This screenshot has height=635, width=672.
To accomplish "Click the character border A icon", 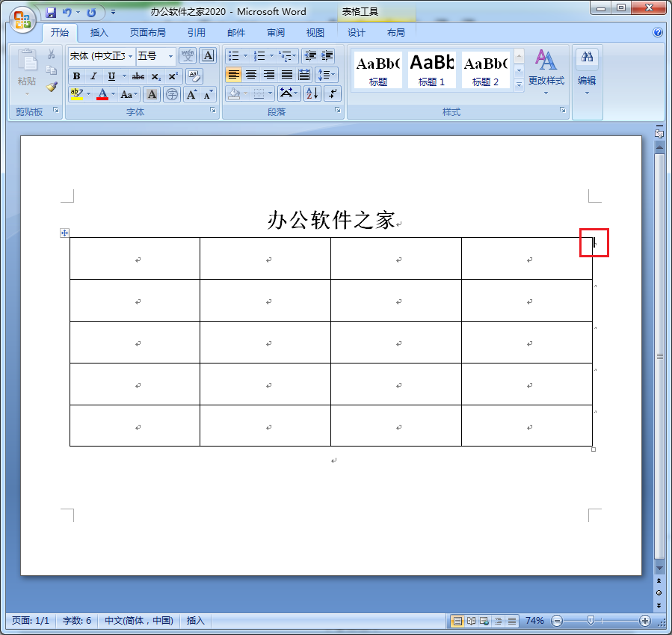I will click(208, 56).
